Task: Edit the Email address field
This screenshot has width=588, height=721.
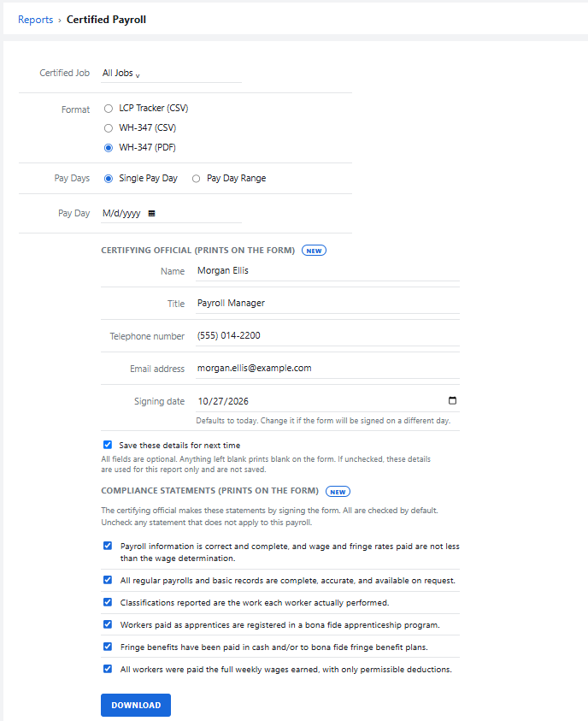Action: coord(327,369)
